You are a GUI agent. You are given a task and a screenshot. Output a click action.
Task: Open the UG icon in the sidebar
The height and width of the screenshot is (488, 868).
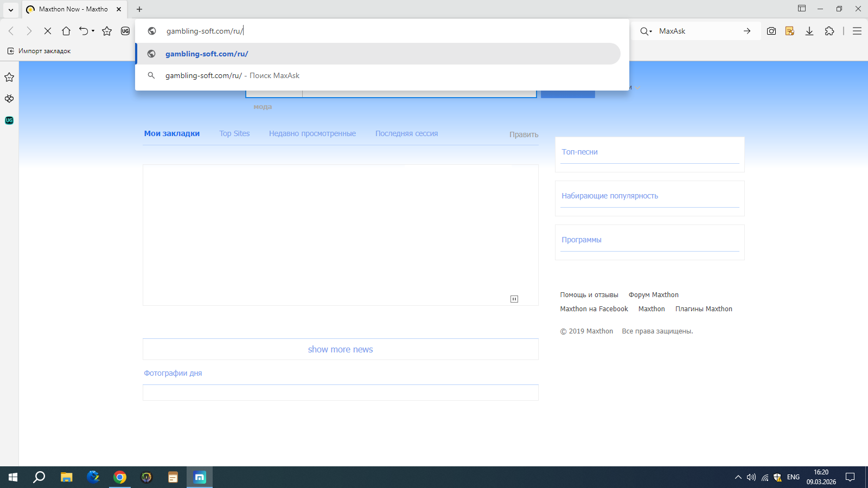pos(9,120)
